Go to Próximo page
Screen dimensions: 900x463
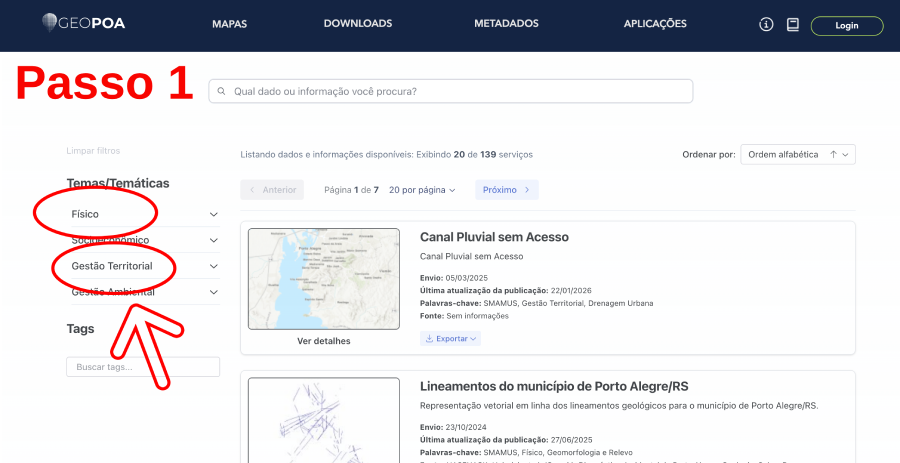point(507,190)
